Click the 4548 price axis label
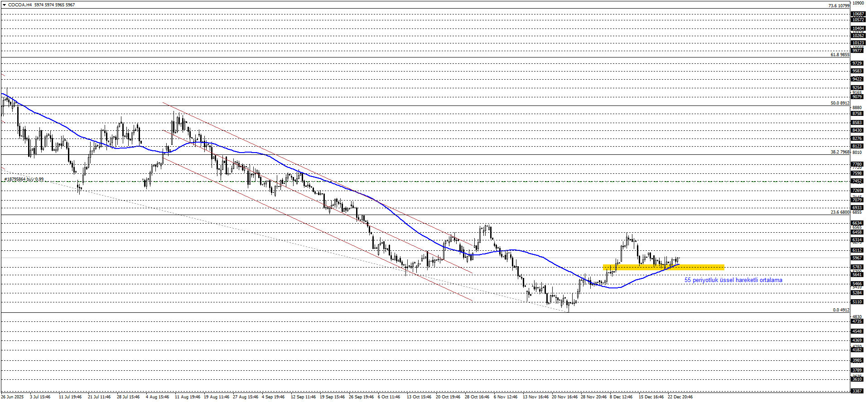 [858, 331]
